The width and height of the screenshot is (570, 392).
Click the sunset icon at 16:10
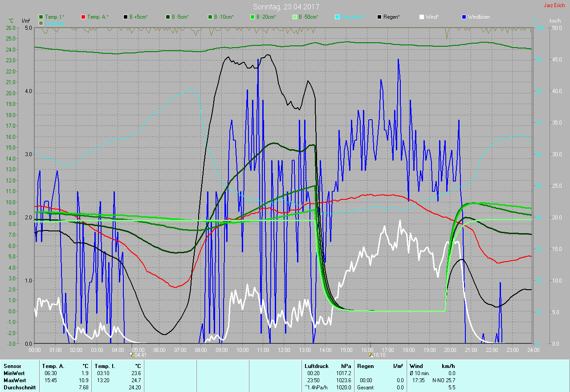[370, 355]
